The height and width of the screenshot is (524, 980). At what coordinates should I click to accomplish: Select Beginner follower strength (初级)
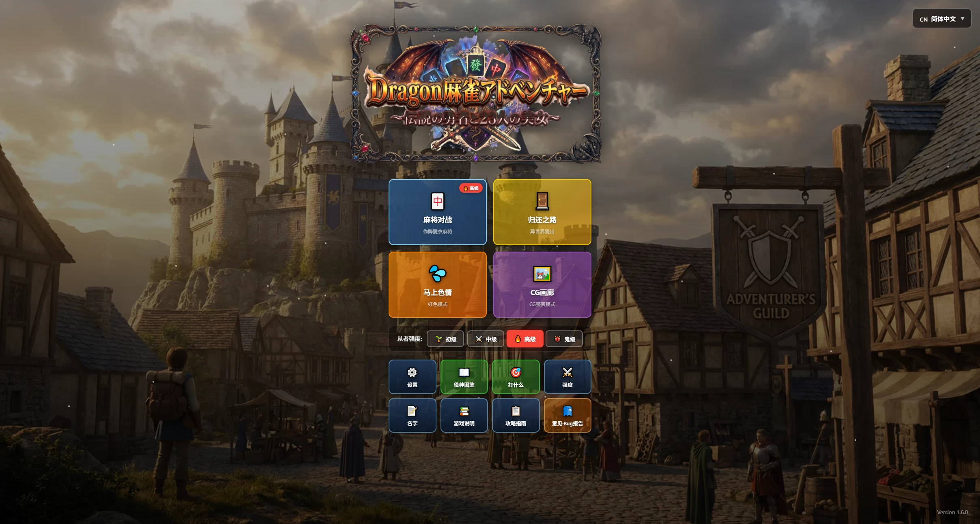(x=445, y=339)
